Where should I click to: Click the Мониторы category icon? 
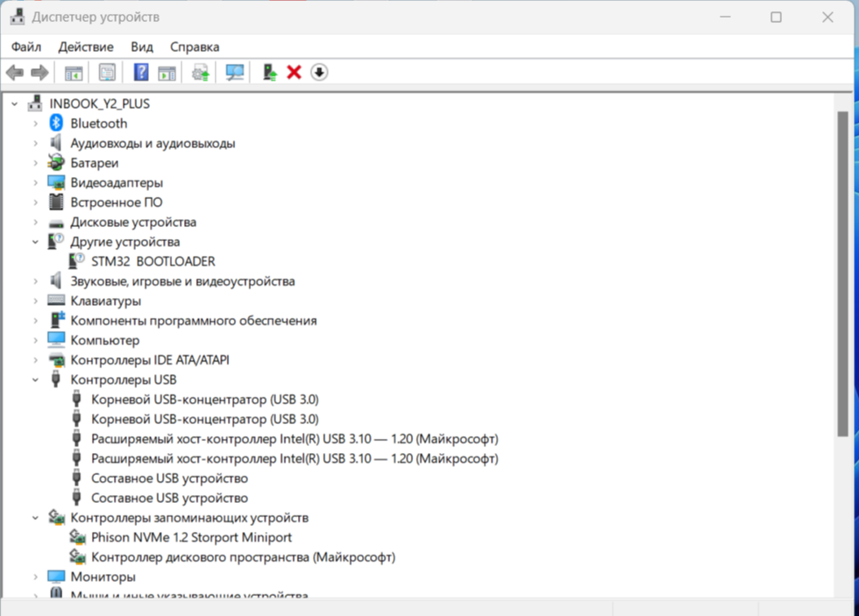coord(56,577)
